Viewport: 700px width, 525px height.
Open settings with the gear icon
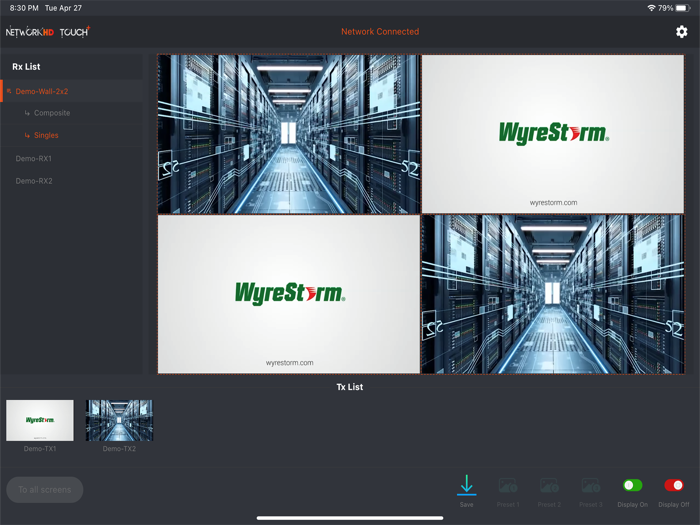[681, 32]
